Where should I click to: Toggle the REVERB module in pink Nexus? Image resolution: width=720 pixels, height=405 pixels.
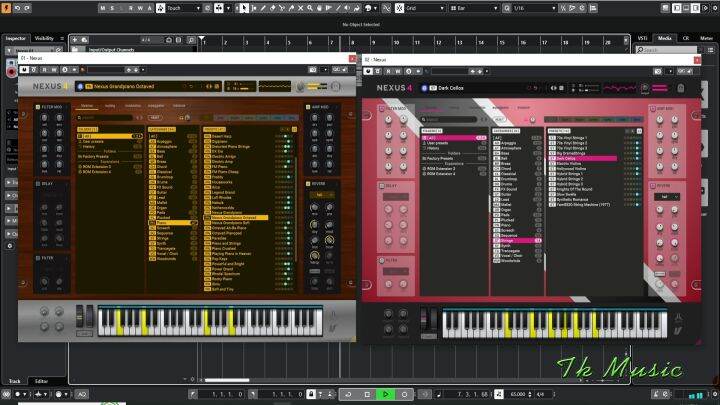tap(654, 186)
